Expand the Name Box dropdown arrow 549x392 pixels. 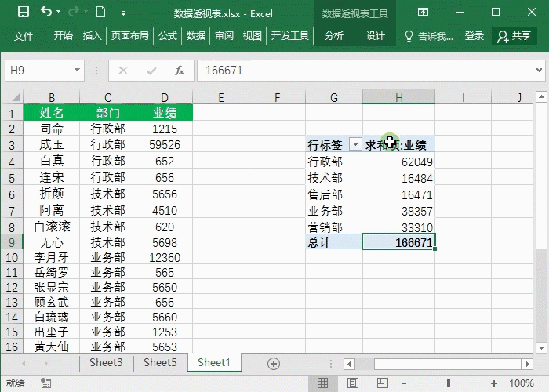coord(77,70)
